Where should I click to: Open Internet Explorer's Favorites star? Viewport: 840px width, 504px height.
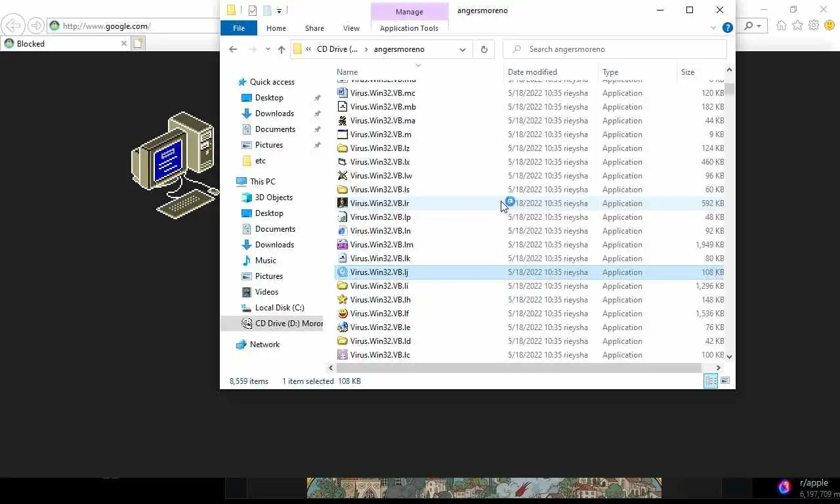(x=797, y=26)
